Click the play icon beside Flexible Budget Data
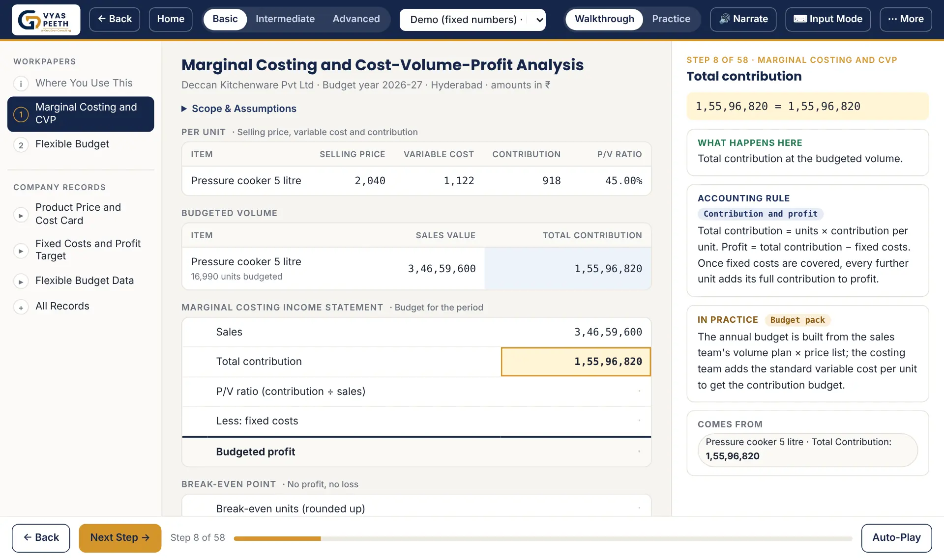944x560 pixels. [x=21, y=281]
